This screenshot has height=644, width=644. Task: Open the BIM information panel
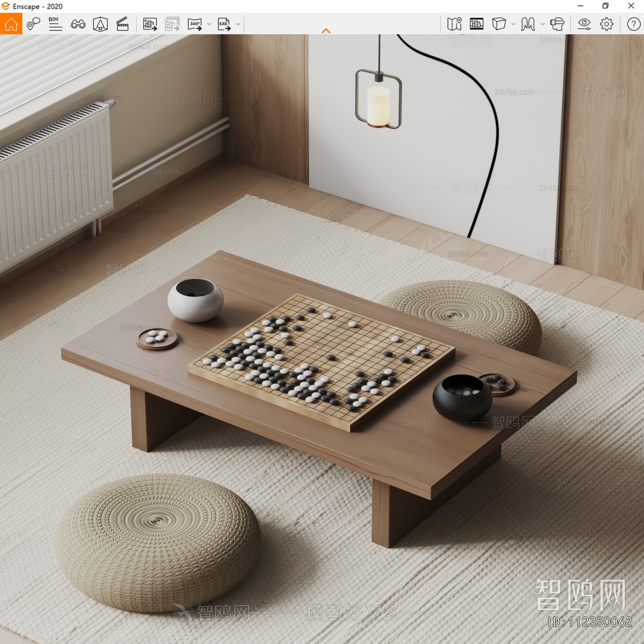coord(55,24)
